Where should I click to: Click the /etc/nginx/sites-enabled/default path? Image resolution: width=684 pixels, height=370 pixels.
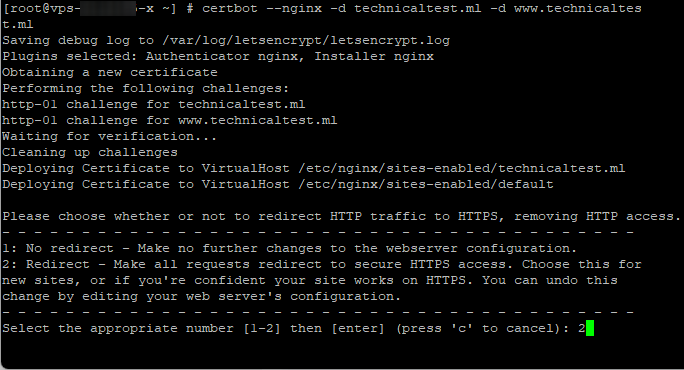[x=426, y=185]
